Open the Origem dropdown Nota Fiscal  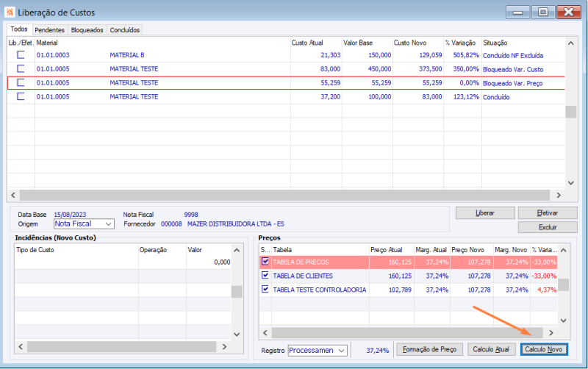click(84, 224)
